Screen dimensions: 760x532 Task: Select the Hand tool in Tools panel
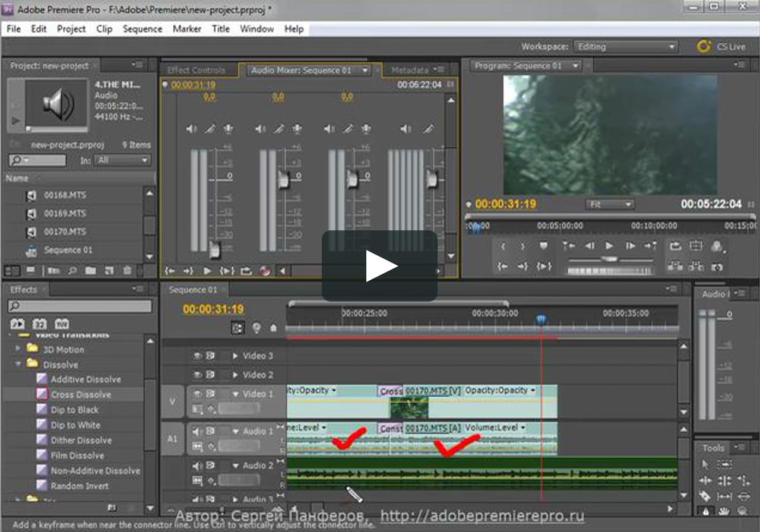pyautogui.click(x=724, y=510)
